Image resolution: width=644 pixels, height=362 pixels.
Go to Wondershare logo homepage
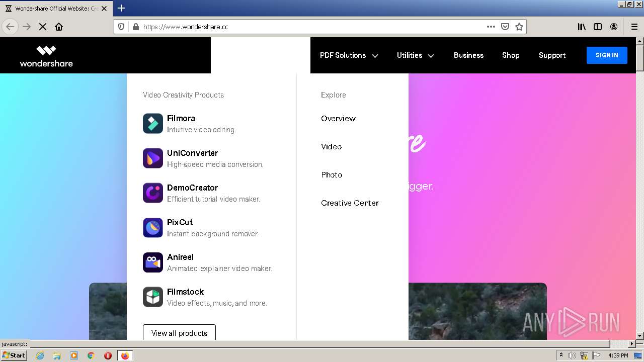click(46, 56)
